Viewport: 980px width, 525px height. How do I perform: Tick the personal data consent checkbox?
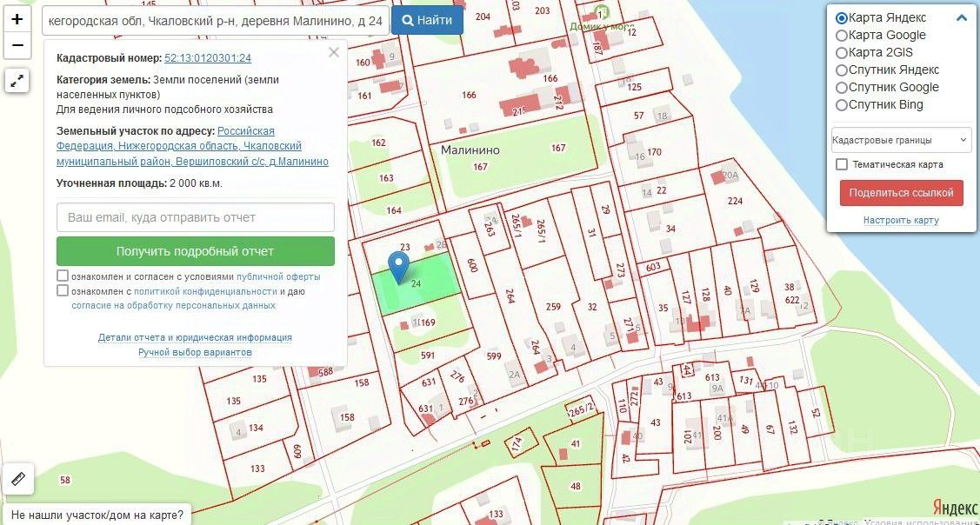pyautogui.click(x=63, y=290)
